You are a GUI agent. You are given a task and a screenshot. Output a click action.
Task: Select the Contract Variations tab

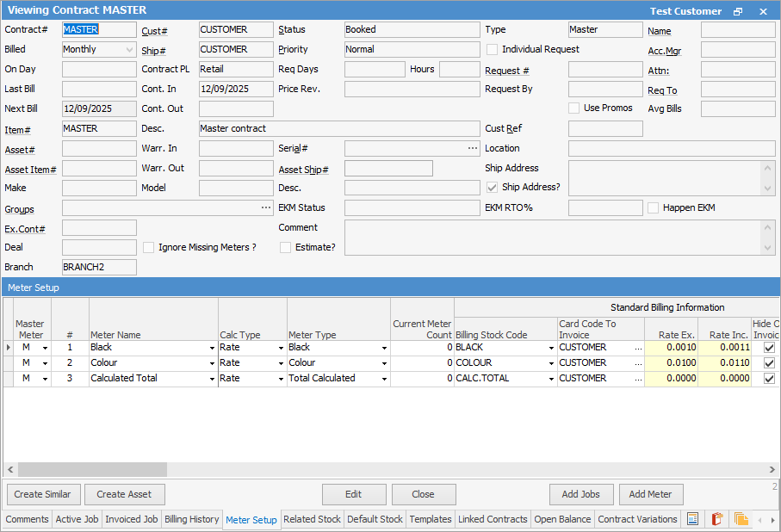(x=637, y=519)
